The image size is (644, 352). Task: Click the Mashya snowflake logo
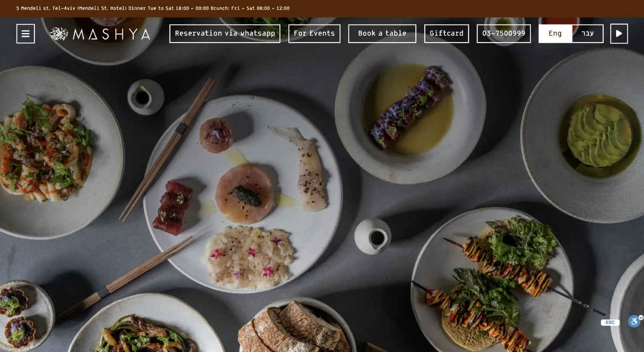[x=59, y=34]
